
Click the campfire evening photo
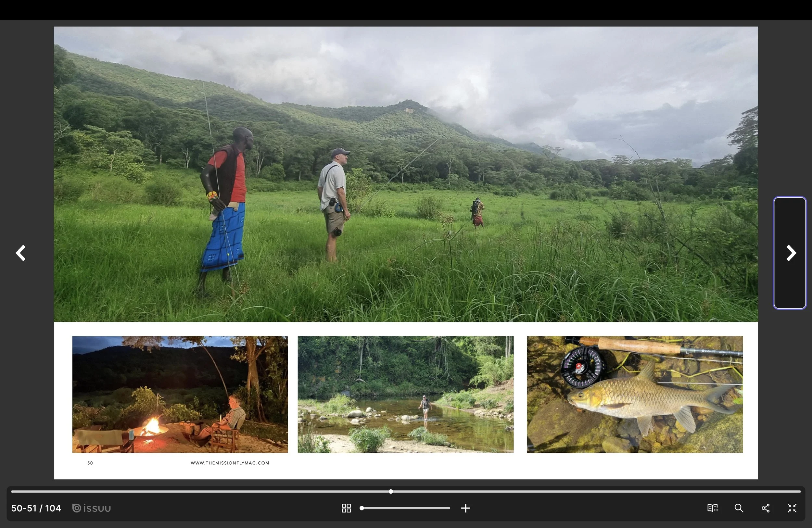click(180, 394)
